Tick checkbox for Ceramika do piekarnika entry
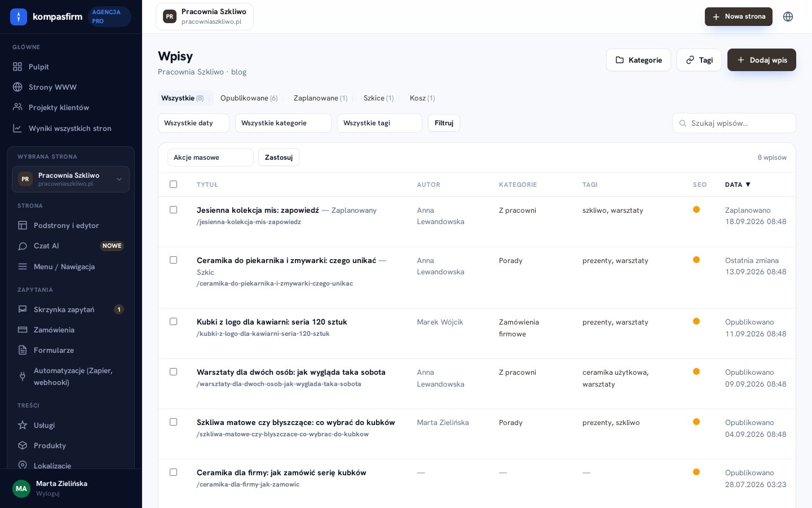The image size is (812, 508). pyautogui.click(x=173, y=260)
